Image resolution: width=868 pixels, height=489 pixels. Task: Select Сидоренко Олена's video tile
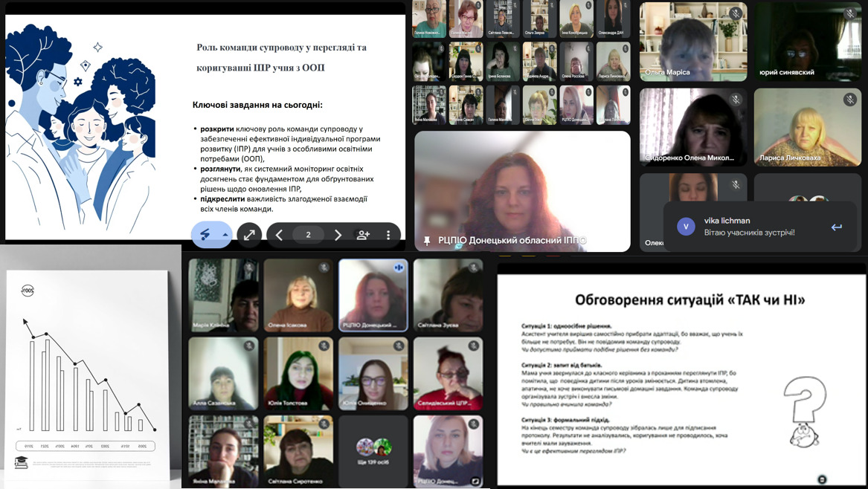[x=693, y=126]
